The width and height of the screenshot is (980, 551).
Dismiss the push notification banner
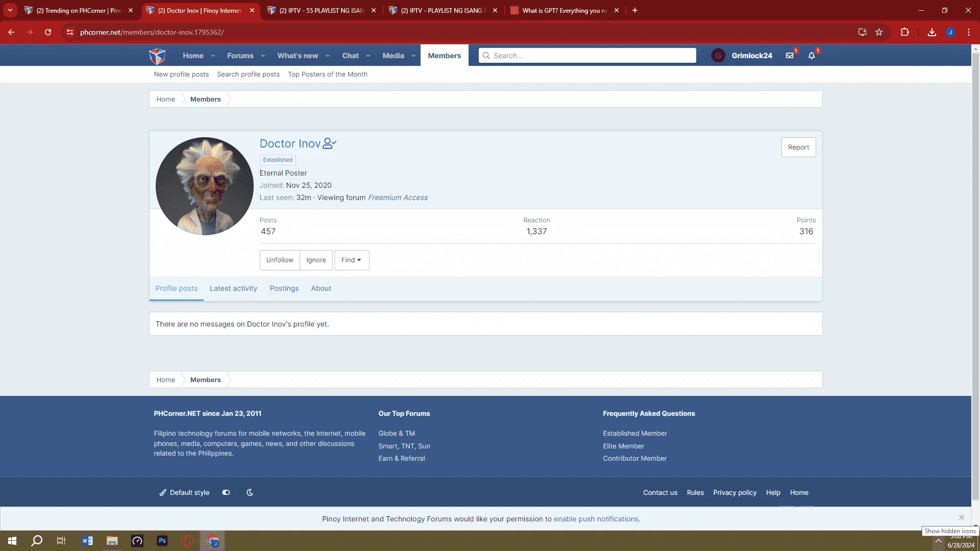pyautogui.click(x=962, y=517)
